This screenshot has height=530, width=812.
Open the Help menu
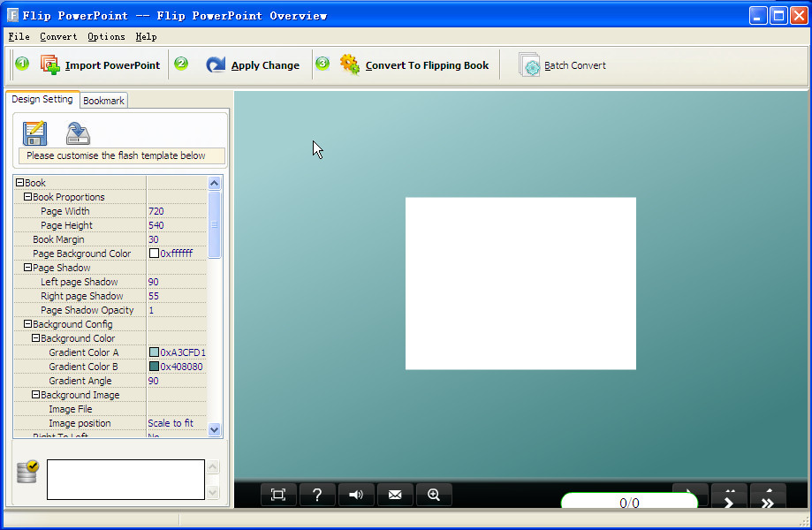[146, 37]
